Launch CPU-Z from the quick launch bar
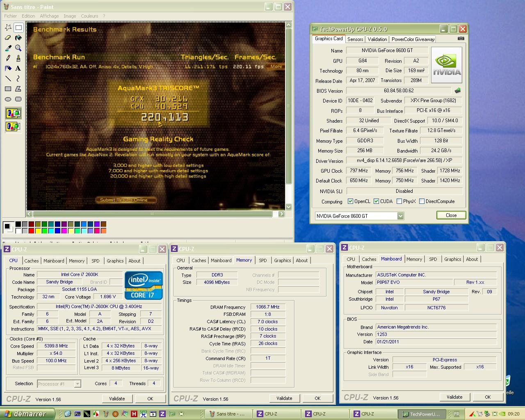 pos(162,414)
